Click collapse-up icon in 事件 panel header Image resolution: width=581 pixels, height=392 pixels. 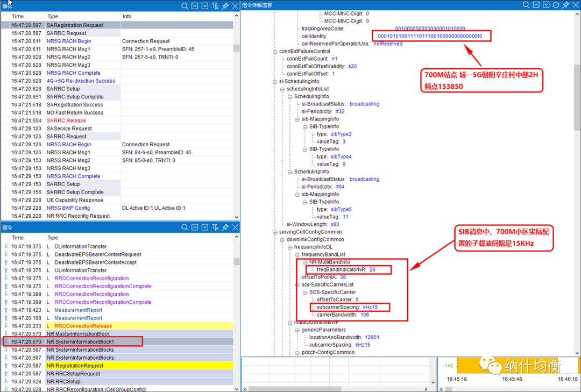click(195, 6)
